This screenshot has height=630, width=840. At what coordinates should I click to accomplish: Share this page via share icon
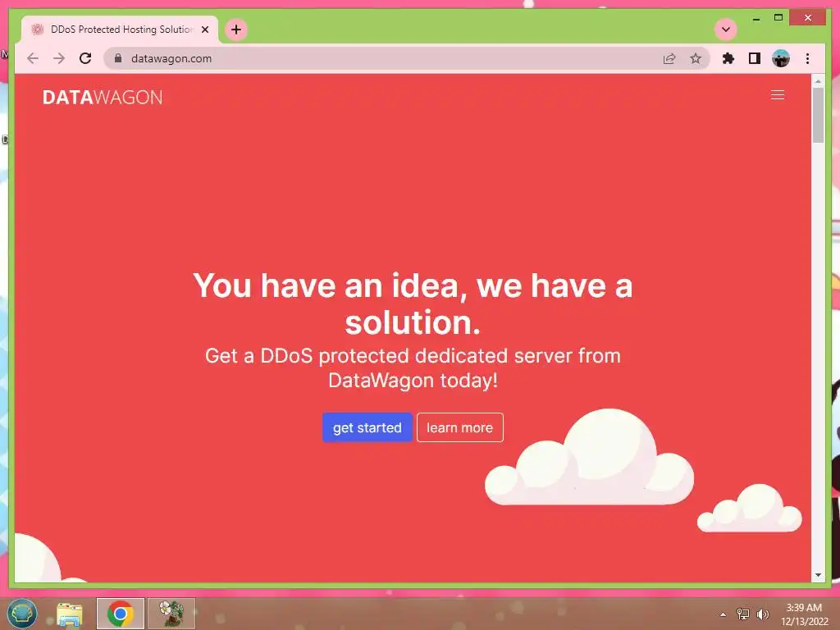(x=669, y=58)
